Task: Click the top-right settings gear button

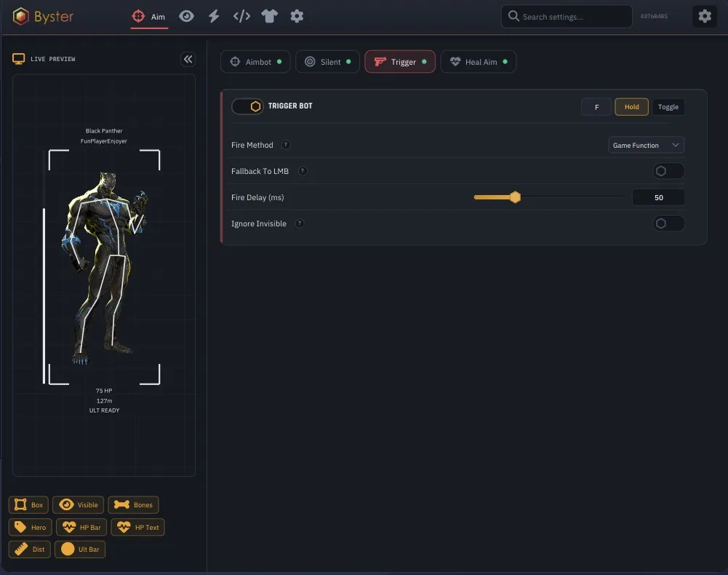Action: (x=704, y=16)
